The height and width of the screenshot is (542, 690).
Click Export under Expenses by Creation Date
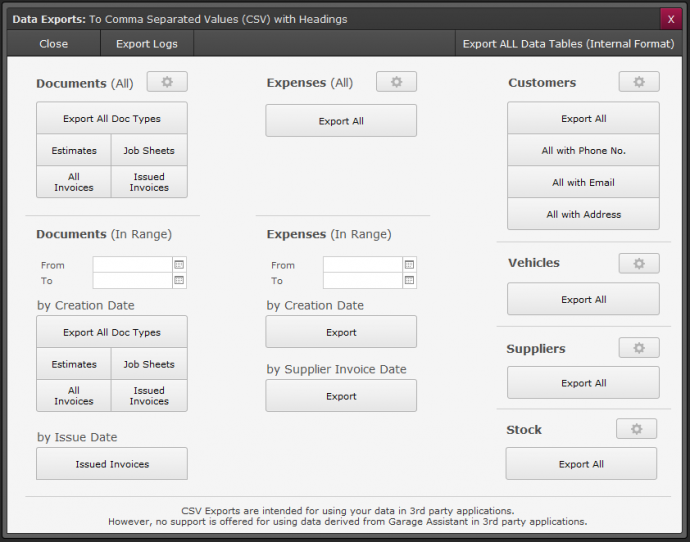[x=341, y=332]
